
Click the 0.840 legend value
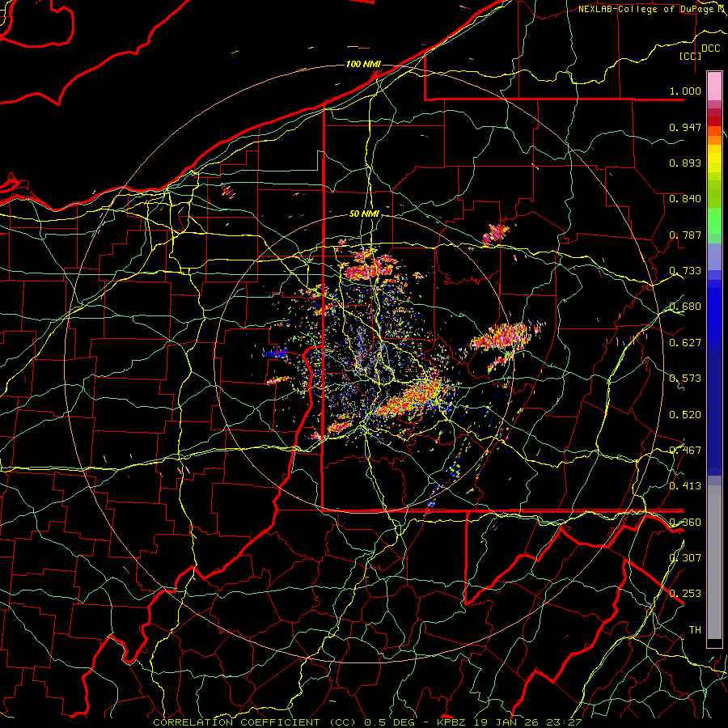coord(685,198)
